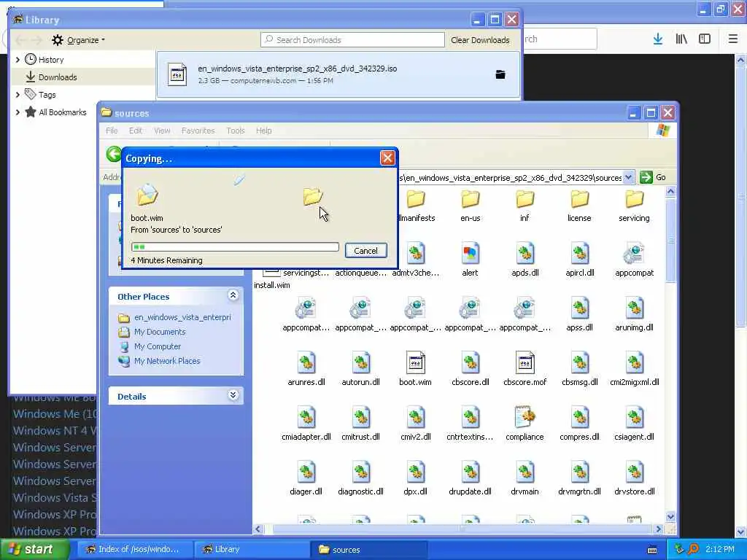The height and width of the screenshot is (560, 747).
Task: Open the autorun.dll file icon
Action: coord(360,362)
